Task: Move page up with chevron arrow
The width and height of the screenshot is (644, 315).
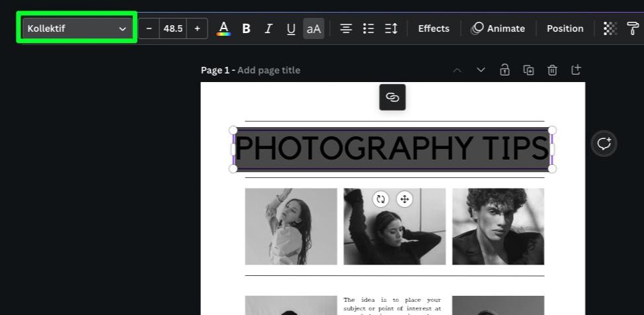Action: click(x=457, y=70)
